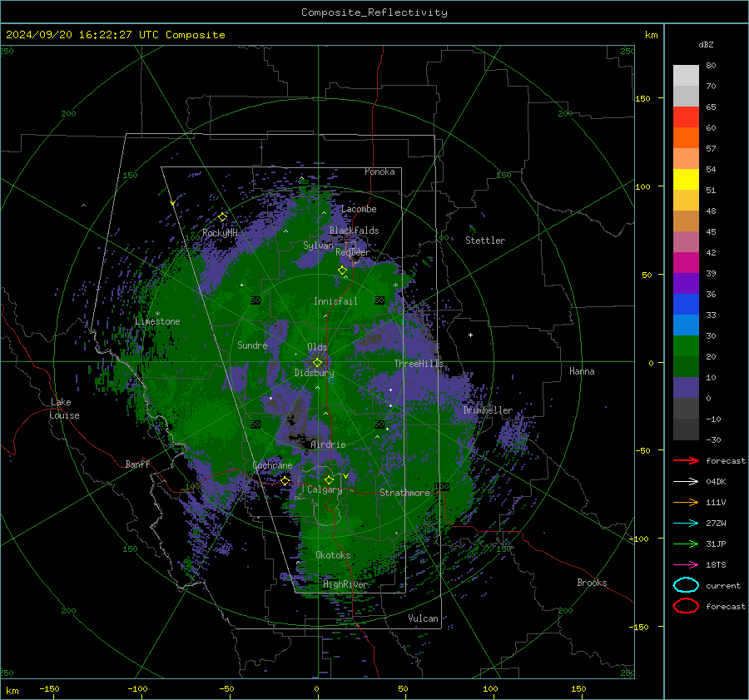Click the Lacombe city label
This screenshot has width=749, height=700.
click(359, 209)
